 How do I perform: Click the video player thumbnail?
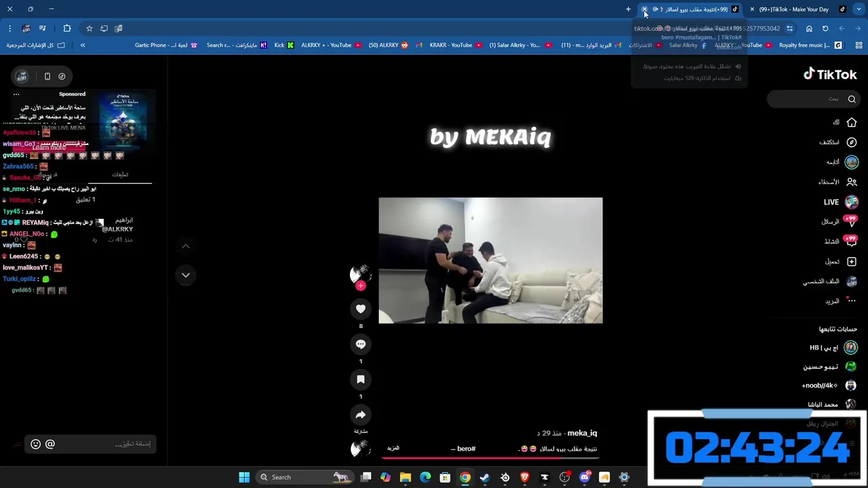point(490,260)
